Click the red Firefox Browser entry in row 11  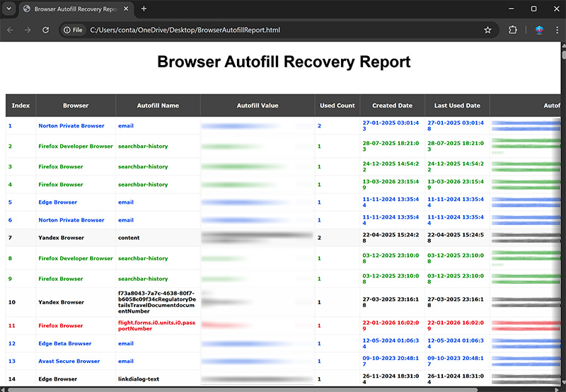(60, 326)
